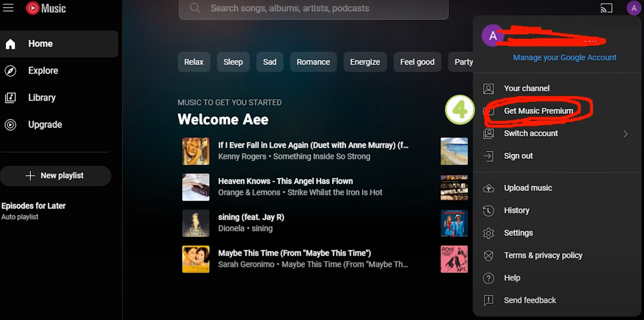This screenshot has width=644, height=320.
Task: Choose Switch account from the menu
Action: (557, 133)
